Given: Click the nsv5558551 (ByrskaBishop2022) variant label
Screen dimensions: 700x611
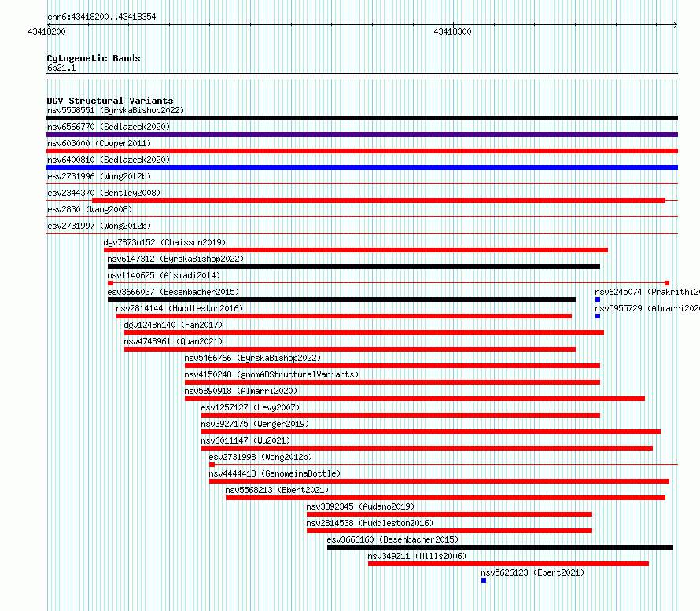Looking at the screenshot, I should 116,110.
